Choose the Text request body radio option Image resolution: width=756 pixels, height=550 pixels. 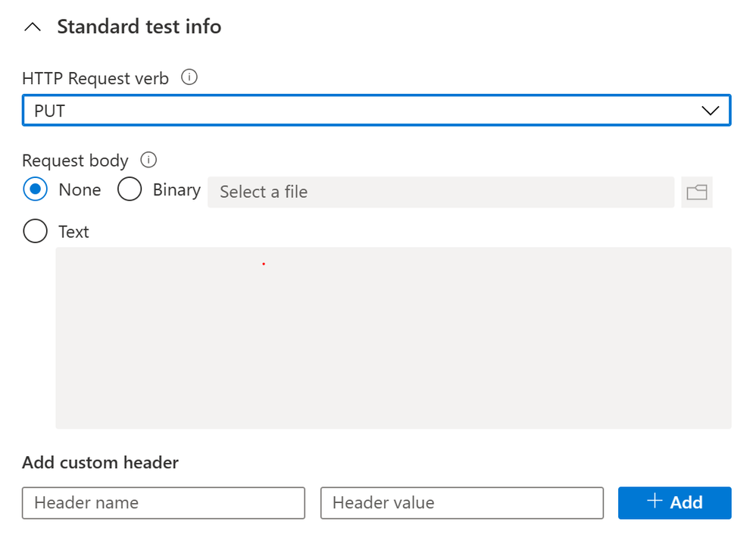click(36, 231)
